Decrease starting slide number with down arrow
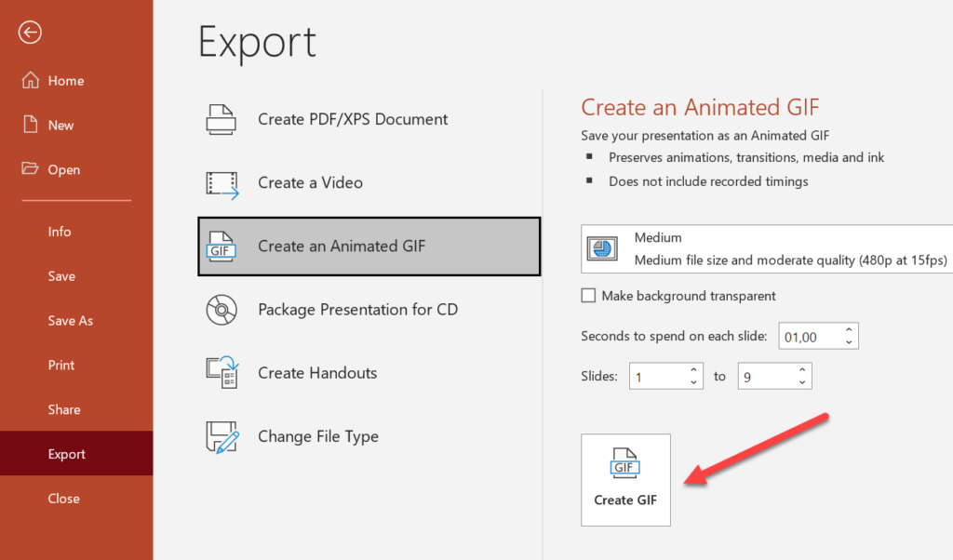This screenshot has height=560, width=953. [693, 382]
